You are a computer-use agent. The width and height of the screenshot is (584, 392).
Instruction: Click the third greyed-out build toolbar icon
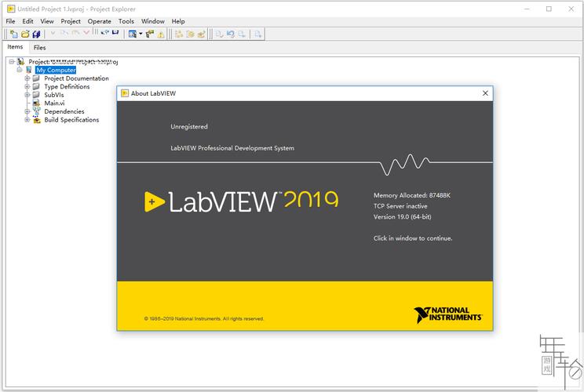201,34
